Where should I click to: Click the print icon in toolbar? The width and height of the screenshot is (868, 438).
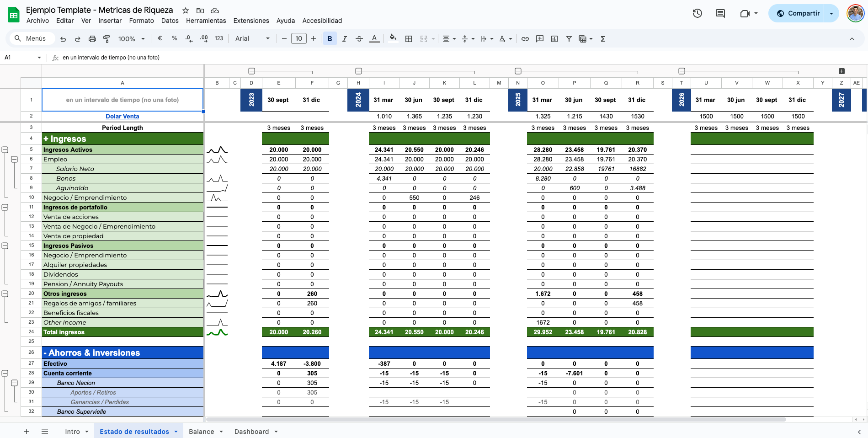click(x=92, y=39)
